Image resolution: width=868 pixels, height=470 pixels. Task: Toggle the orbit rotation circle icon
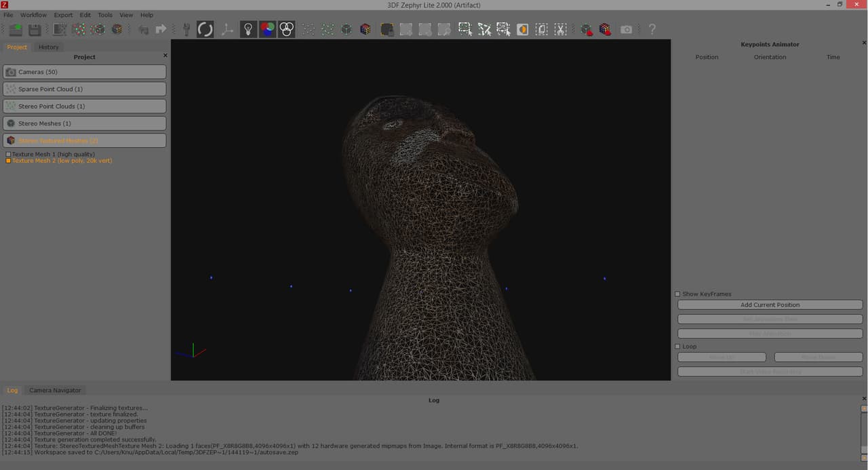tap(205, 29)
